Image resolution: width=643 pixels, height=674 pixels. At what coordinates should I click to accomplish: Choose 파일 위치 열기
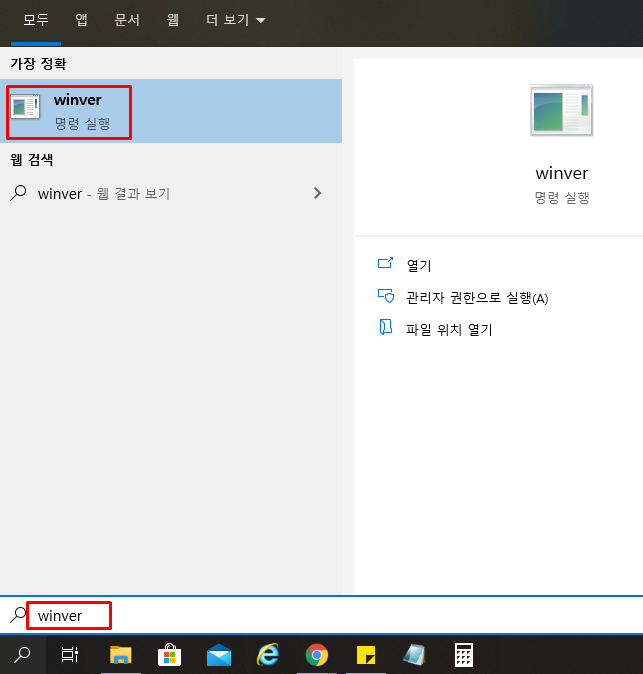[x=449, y=329]
